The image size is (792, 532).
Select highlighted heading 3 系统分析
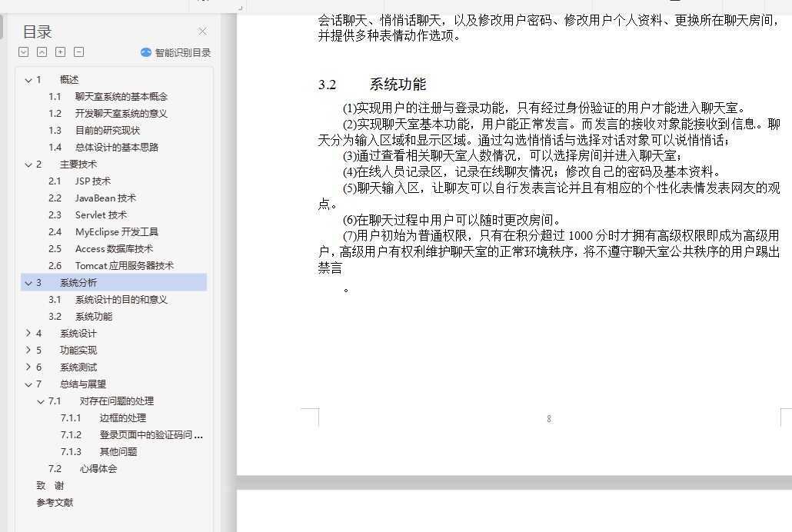[x=114, y=282]
